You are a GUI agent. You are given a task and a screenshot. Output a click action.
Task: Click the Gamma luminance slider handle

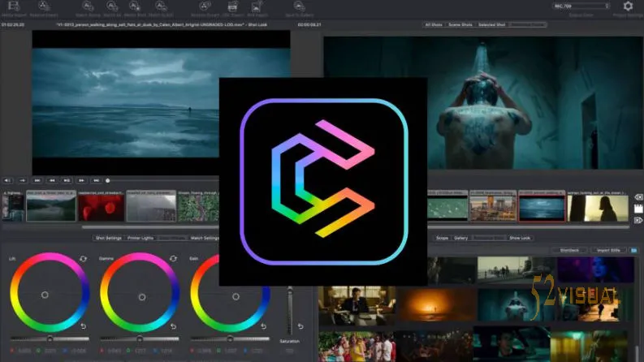click(x=140, y=339)
